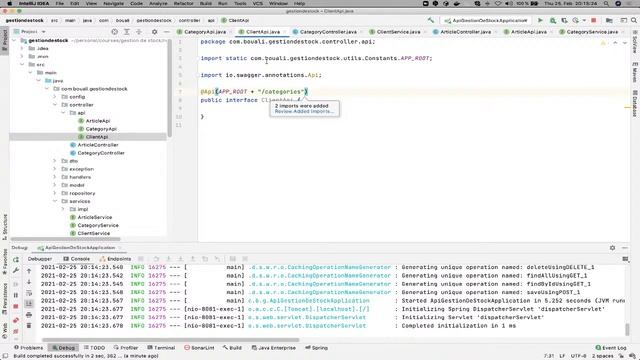Run the application with the green Run button
Screen dimensions: 640x360
pos(540,20)
